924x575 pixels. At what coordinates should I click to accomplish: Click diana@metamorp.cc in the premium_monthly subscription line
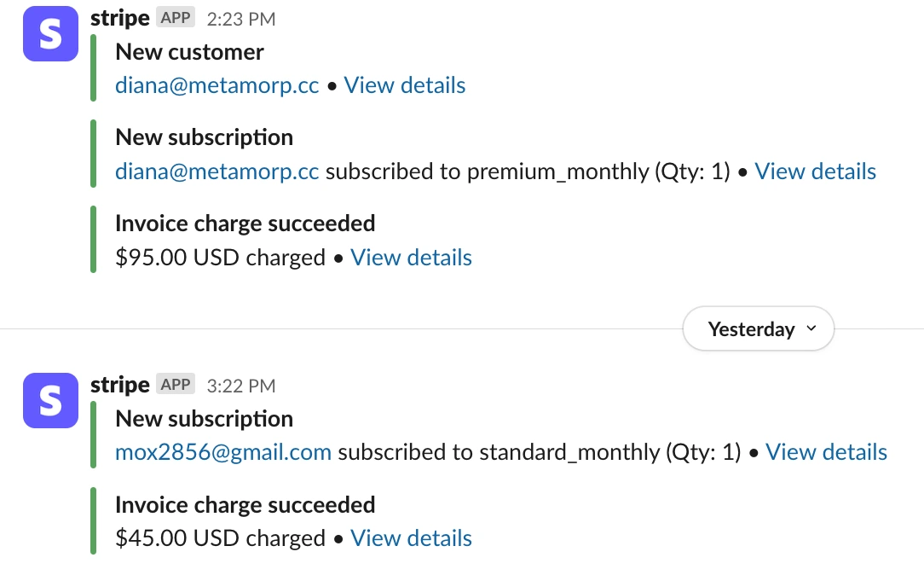[x=217, y=171]
